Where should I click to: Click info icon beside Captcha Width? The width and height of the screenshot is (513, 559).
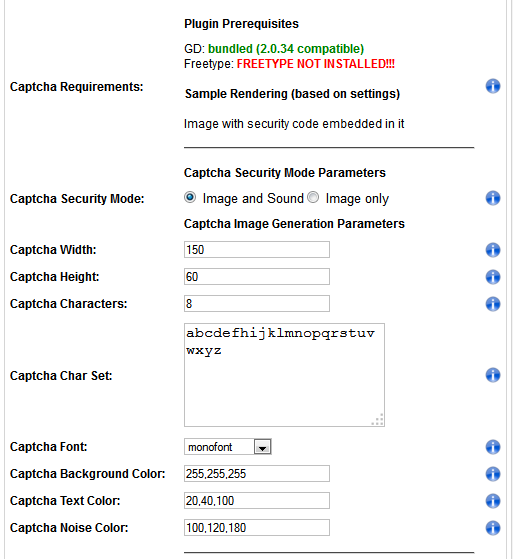(x=493, y=250)
